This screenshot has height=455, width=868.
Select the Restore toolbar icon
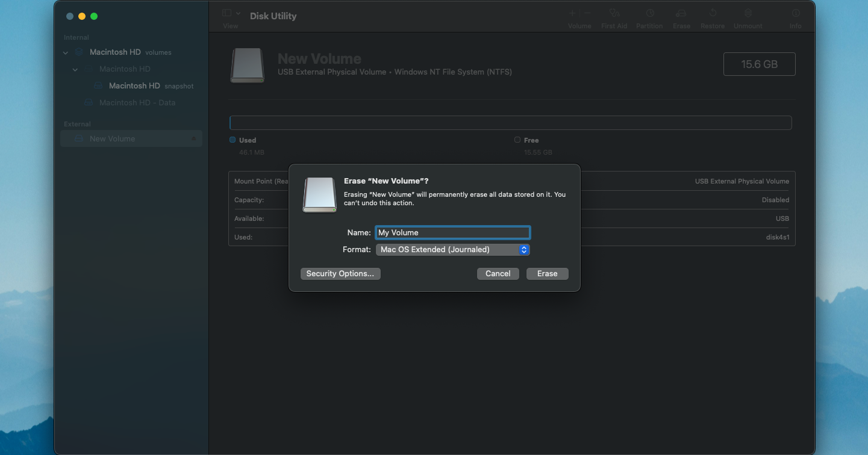tap(713, 15)
